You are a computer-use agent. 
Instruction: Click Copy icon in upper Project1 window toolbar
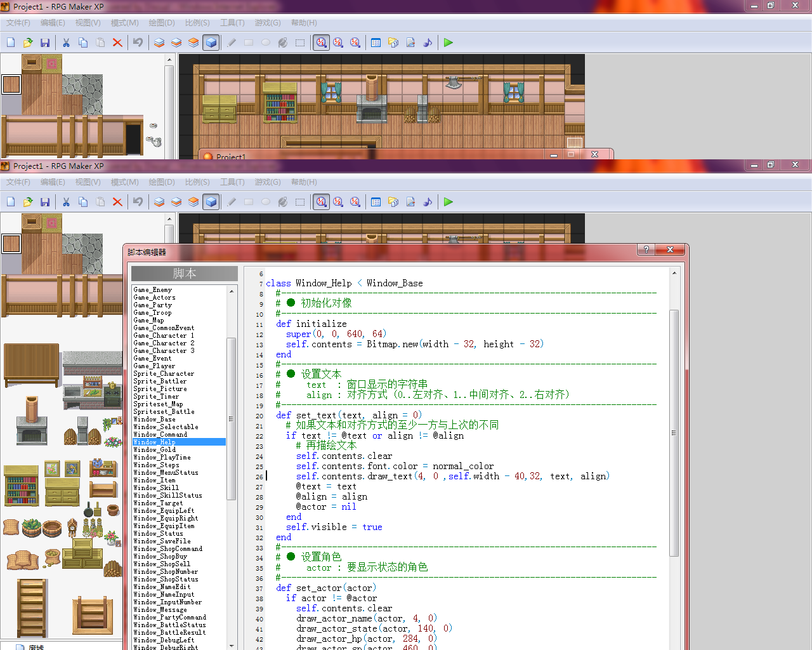coord(83,43)
